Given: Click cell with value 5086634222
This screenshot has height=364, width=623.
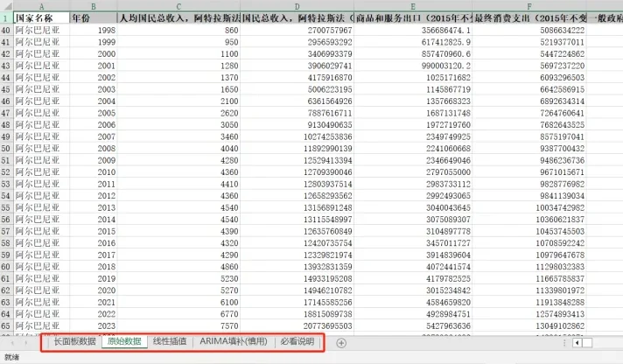Looking at the screenshot, I should coord(529,31).
